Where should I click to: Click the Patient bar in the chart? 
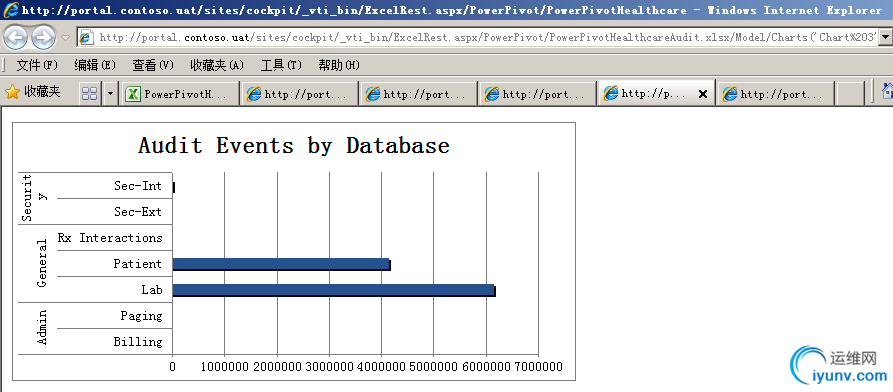coord(281,264)
